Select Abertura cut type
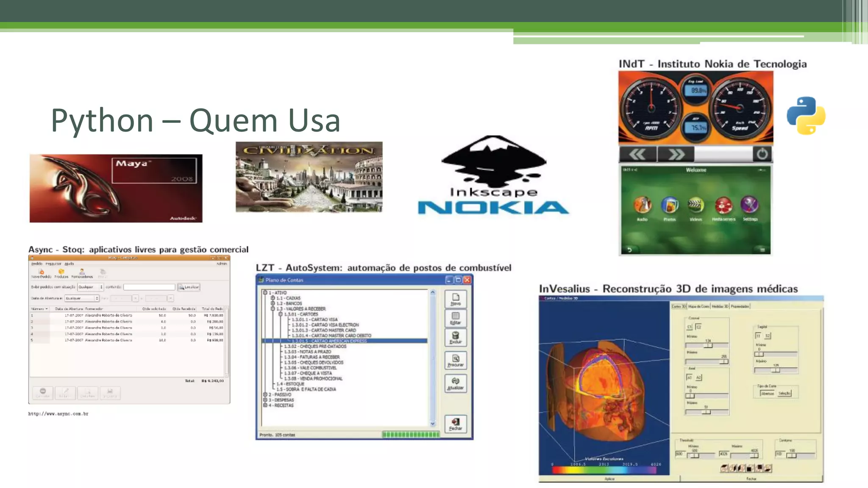Viewport: 868px width, 488px height. (768, 394)
